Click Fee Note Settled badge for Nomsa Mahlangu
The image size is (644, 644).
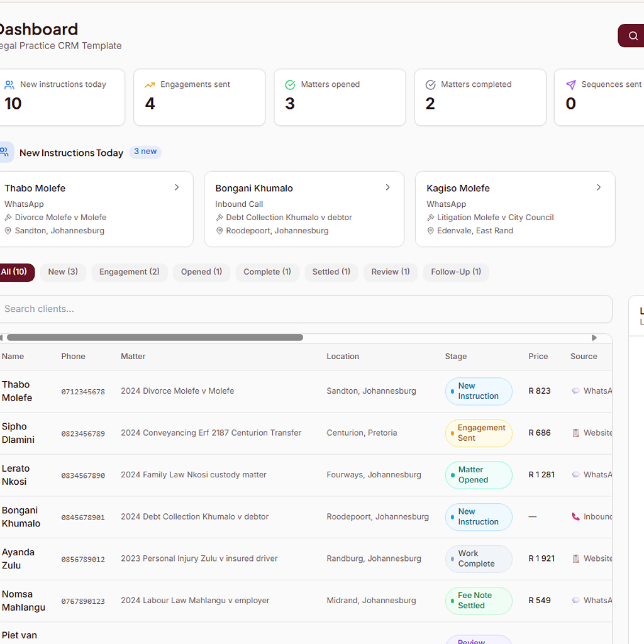point(479,601)
